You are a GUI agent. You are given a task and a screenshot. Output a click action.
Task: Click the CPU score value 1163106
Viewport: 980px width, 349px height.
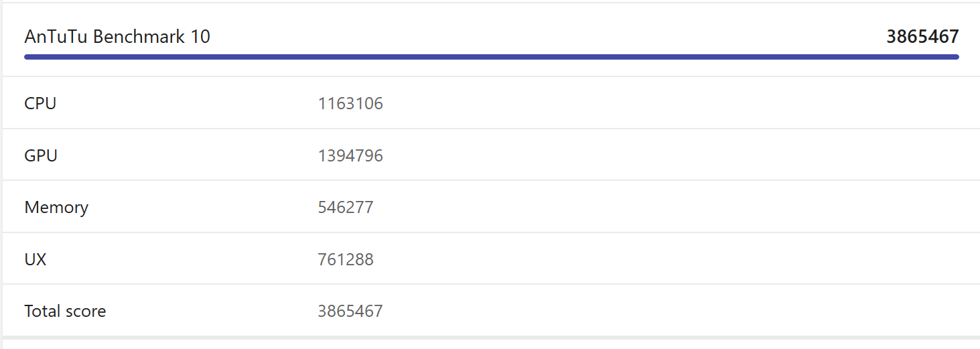[350, 104]
